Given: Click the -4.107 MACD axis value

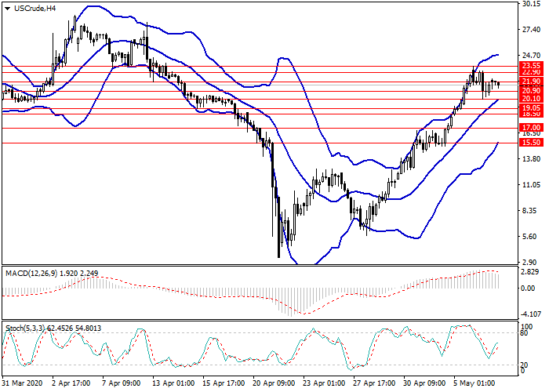Looking at the screenshot, I should click(531, 313).
